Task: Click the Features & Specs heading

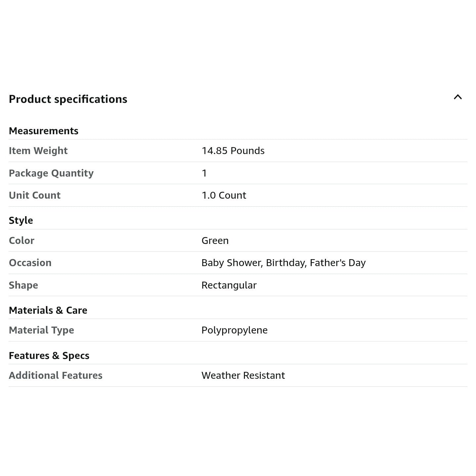Action: [x=49, y=356]
